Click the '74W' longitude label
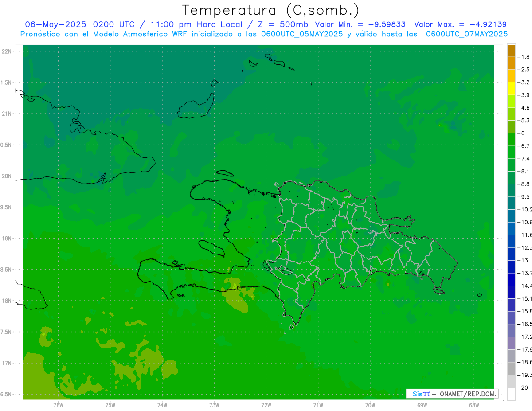This screenshot has height=411, width=532. tap(162, 405)
